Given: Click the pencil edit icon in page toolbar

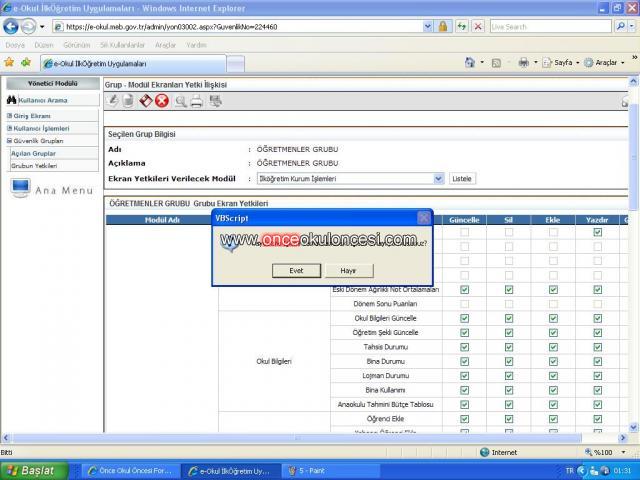Looking at the screenshot, I should point(113,100).
